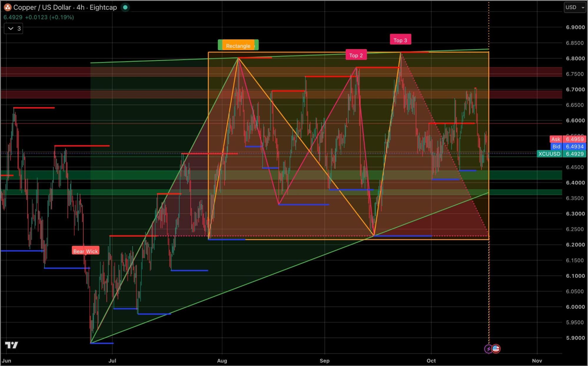Click the green market status dot
Screen dimensions: 588x366
[125, 7]
